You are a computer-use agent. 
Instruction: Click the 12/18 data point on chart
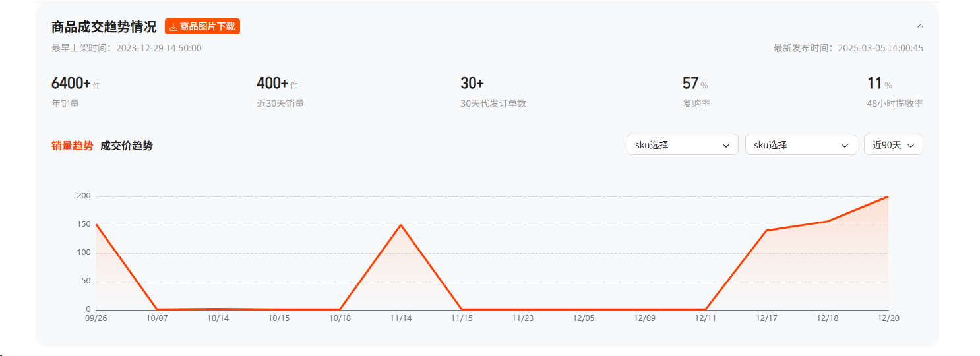(827, 222)
